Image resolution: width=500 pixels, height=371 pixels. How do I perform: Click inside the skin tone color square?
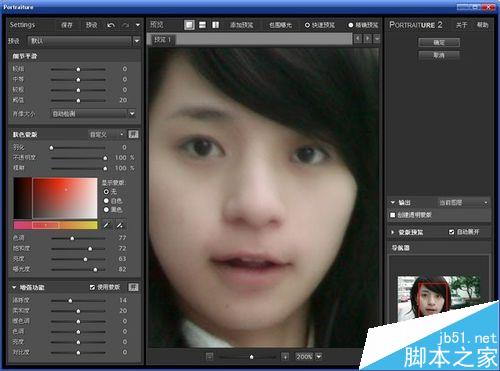point(65,198)
